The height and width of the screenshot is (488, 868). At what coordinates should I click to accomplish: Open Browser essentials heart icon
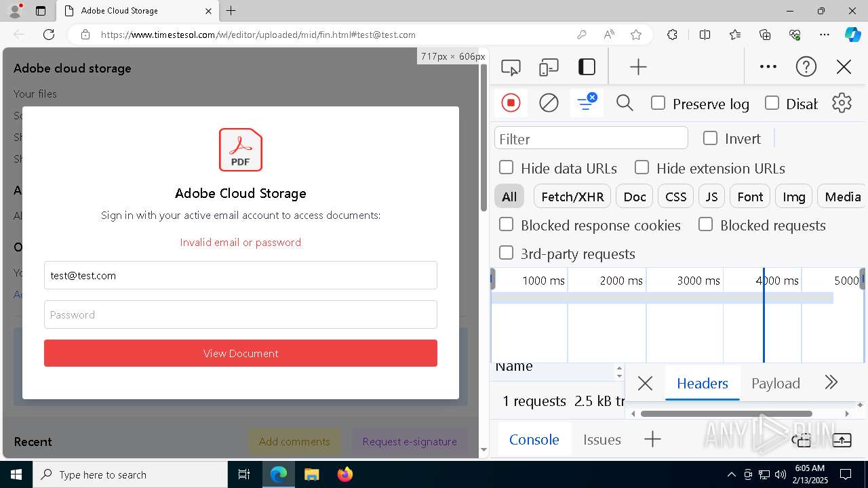click(x=795, y=35)
